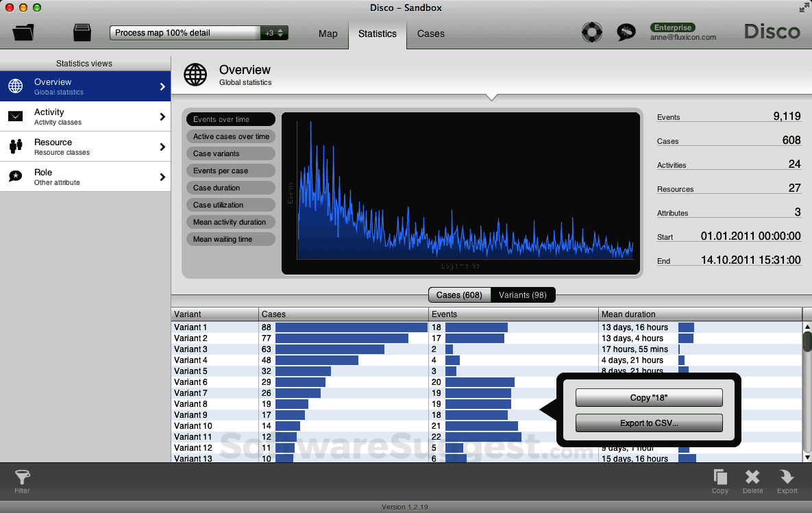Click Copy "18" in the context menu
Viewport: 812px width, 513px height.
coord(648,397)
